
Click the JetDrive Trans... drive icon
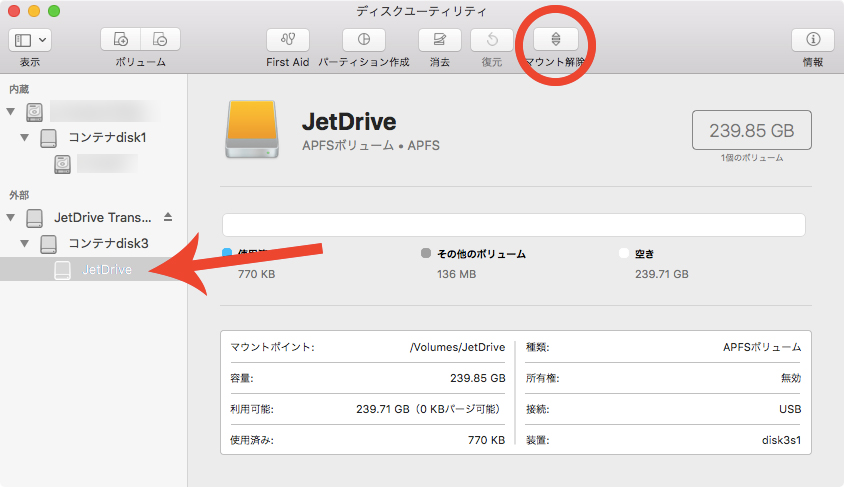click(34, 218)
